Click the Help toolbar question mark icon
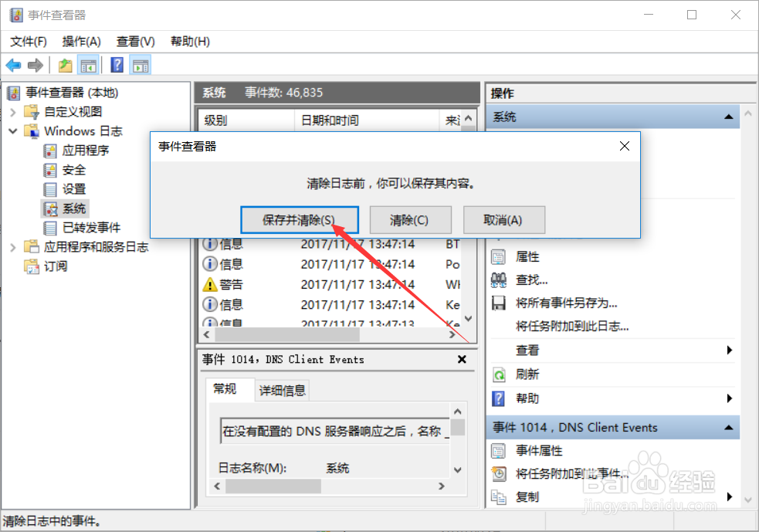 [x=116, y=65]
